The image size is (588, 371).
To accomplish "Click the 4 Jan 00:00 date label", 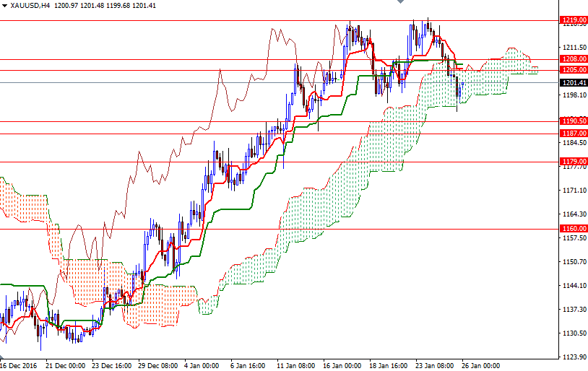I will point(202,365).
